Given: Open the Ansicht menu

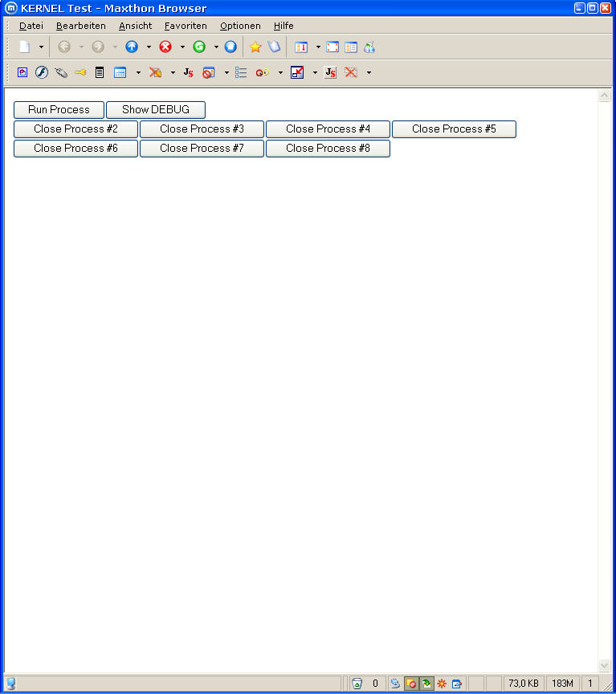Looking at the screenshot, I should click(x=136, y=26).
